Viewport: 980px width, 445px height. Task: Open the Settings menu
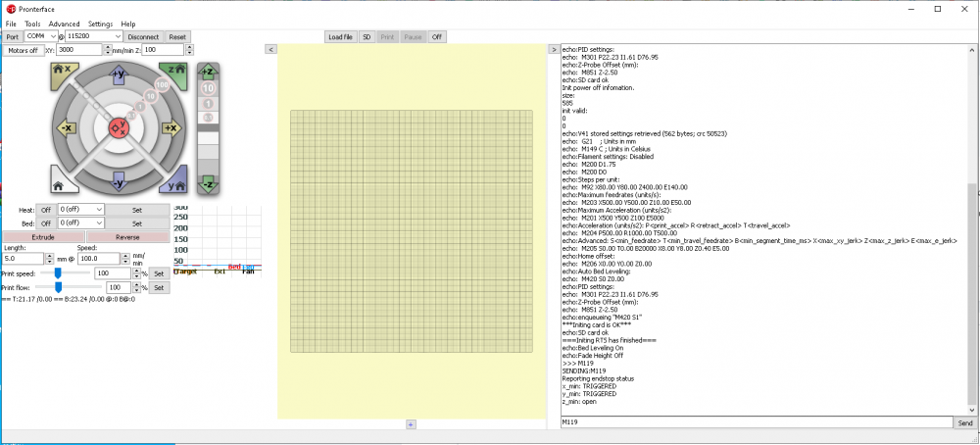[100, 24]
